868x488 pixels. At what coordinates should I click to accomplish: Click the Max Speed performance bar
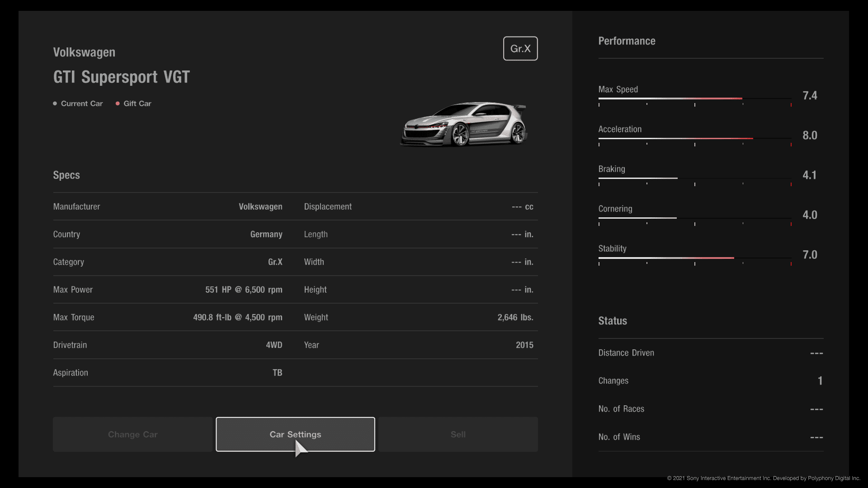695,99
